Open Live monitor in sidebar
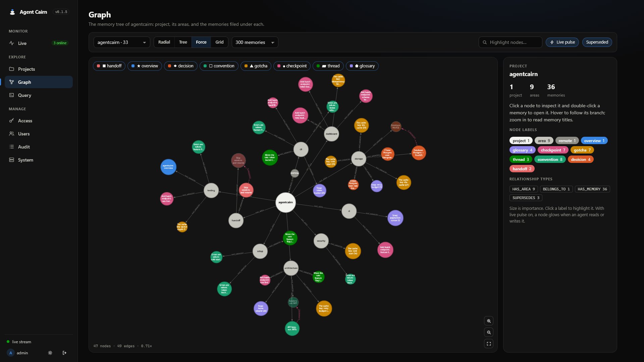The width and height of the screenshot is (644, 362). click(x=39, y=43)
